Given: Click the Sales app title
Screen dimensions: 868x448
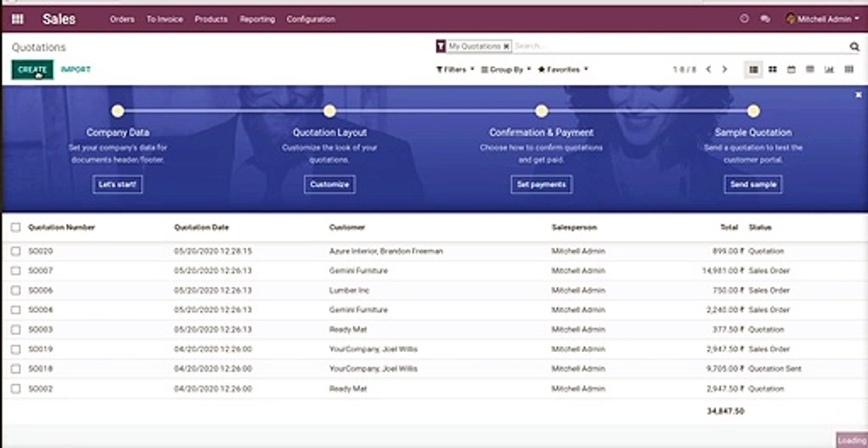Looking at the screenshot, I should (59, 19).
